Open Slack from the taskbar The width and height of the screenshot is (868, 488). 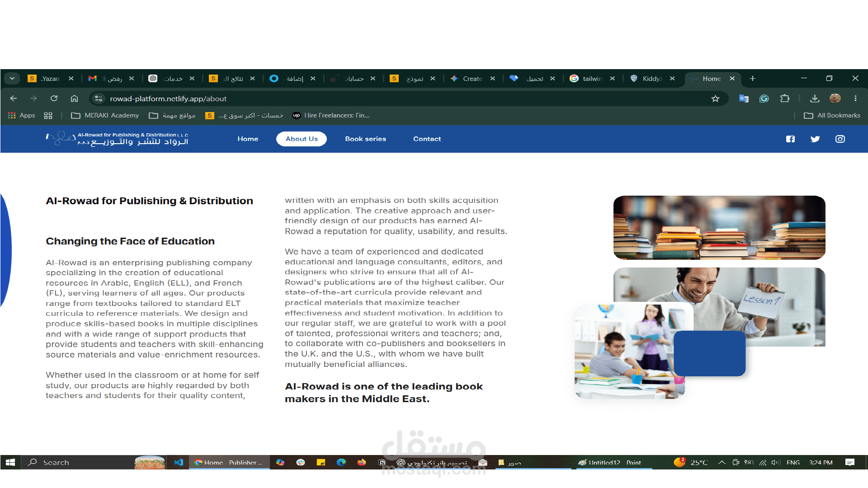coord(301,462)
